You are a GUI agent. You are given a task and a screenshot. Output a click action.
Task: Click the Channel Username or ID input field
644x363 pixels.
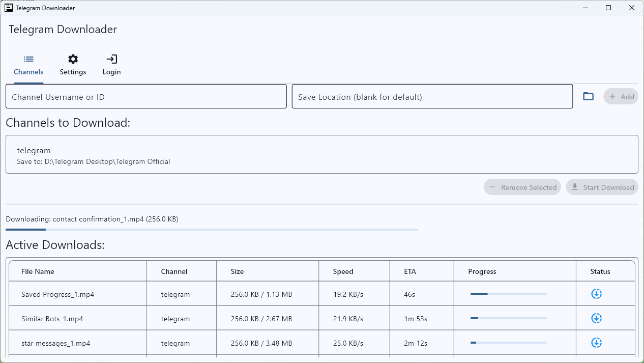point(146,96)
